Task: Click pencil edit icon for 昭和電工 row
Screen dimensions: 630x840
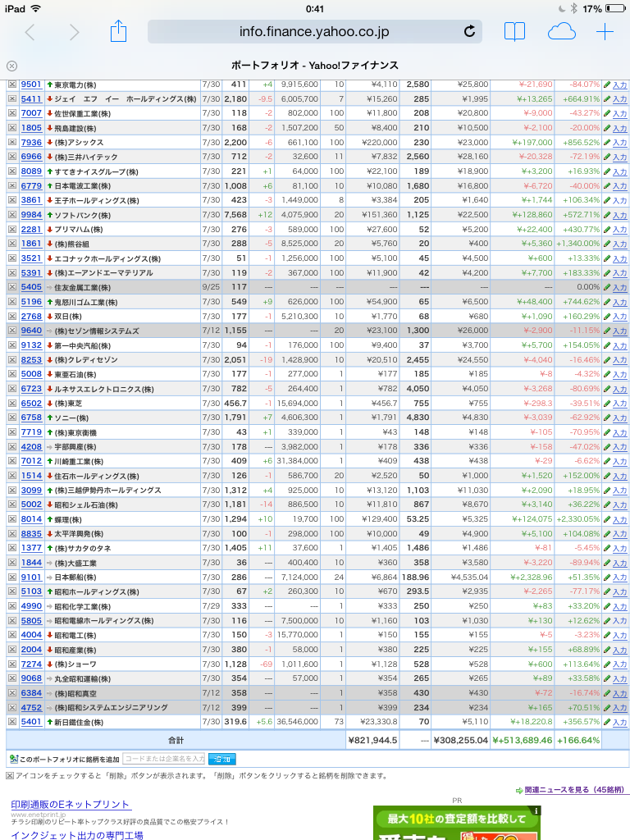Action: point(607,635)
